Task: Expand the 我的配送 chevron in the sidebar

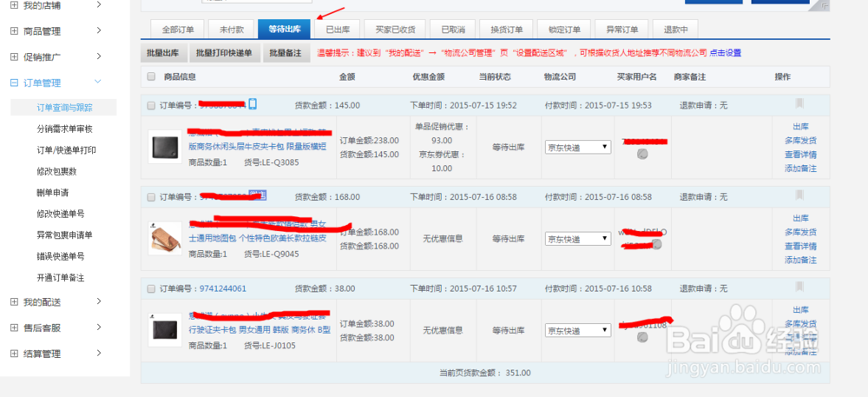Action: (x=99, y=301)
